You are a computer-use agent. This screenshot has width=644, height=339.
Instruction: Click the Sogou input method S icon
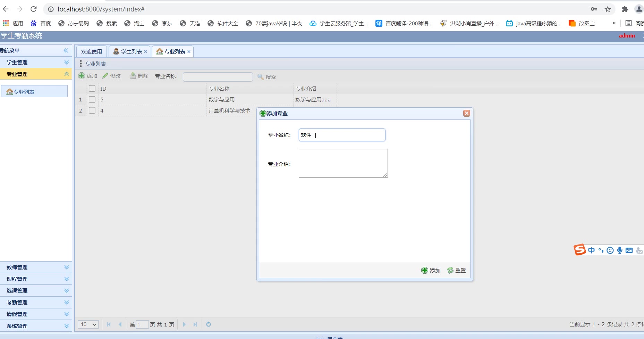coord(579,250)
